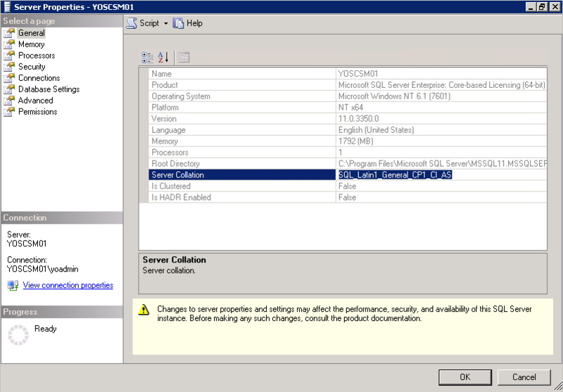
Task: Click the OK button
Action: coord(465,377)
